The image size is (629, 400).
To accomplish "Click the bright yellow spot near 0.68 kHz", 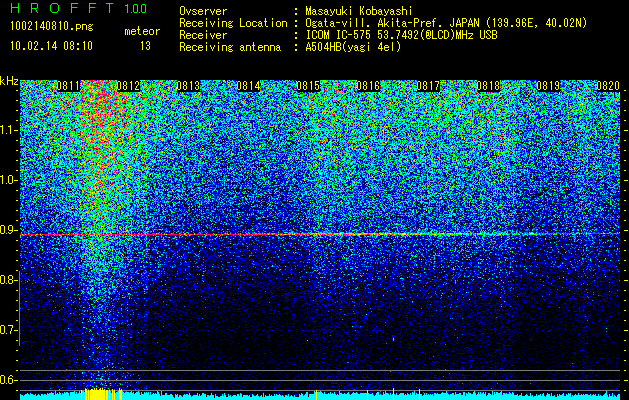I will click(x=393, y=339).
